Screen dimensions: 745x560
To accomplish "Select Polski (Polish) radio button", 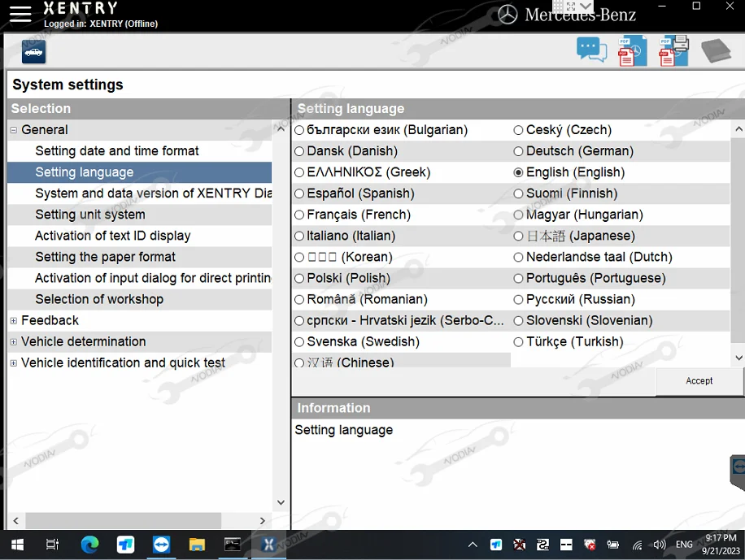I will [299, 278].
